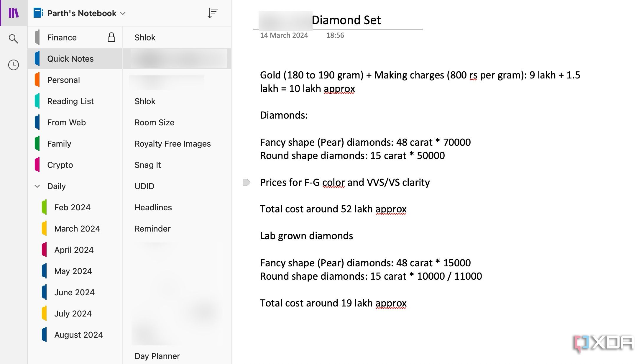Click the blue notebook icon
644x364 pixels.
pos(38,13)
